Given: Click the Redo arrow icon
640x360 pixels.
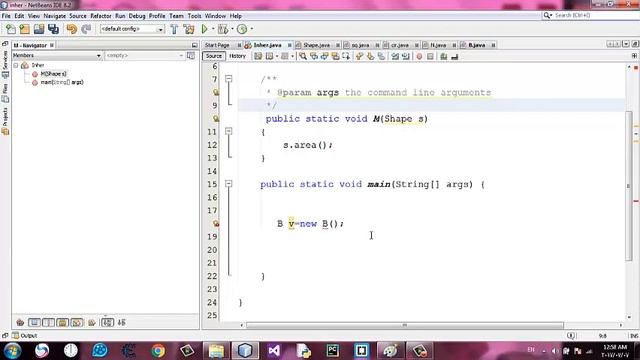Looking at the screenshot, I should coord(86,29).
